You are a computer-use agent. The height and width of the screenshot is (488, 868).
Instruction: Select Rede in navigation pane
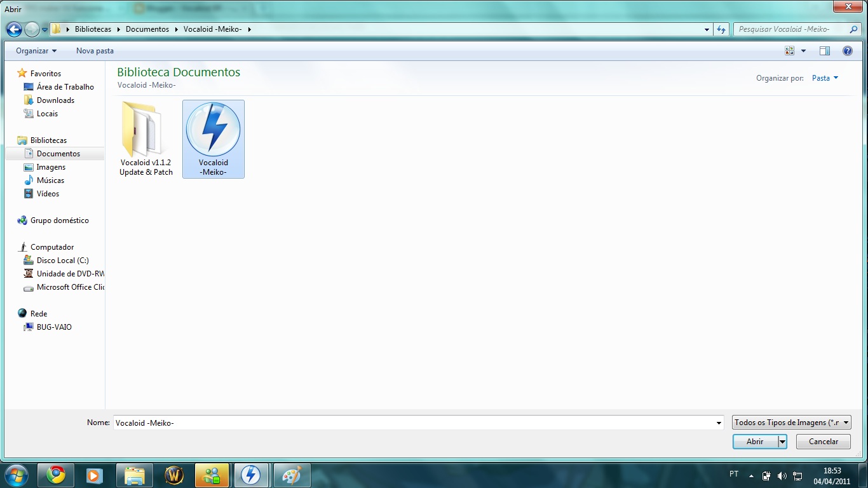click(x=39, y=314)
